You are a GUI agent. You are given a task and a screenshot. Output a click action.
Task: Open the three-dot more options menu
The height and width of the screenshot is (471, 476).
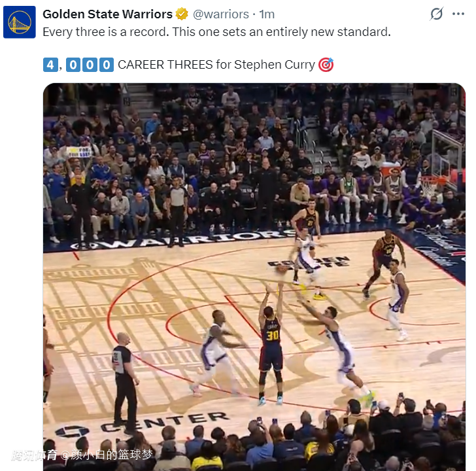point(458,14)
